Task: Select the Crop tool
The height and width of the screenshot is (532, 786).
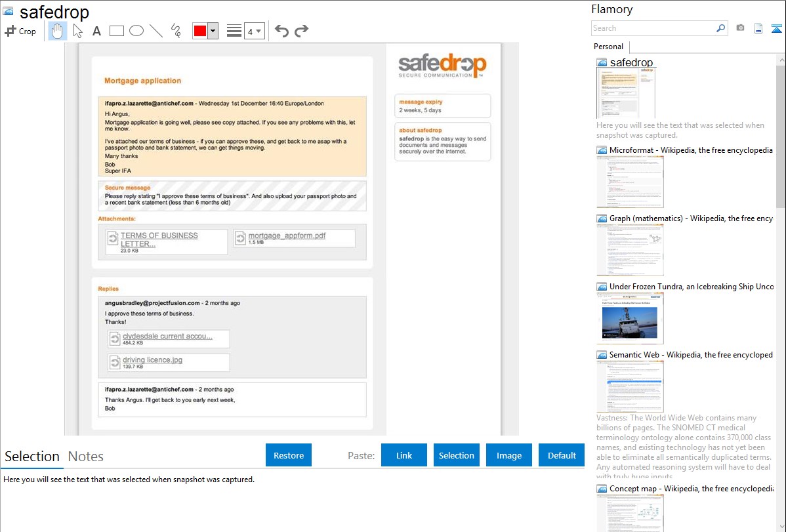Action: coord(20,31)
